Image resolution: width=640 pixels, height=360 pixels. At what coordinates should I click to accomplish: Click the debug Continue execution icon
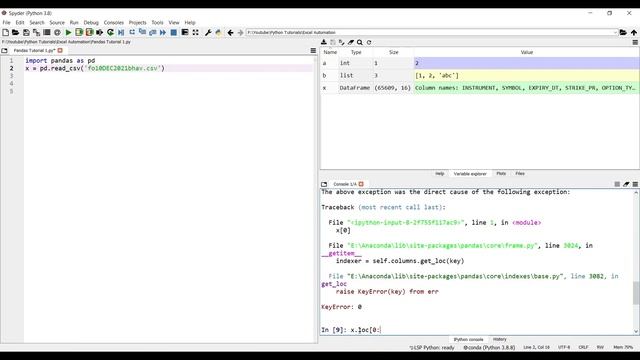click(163, 32)
